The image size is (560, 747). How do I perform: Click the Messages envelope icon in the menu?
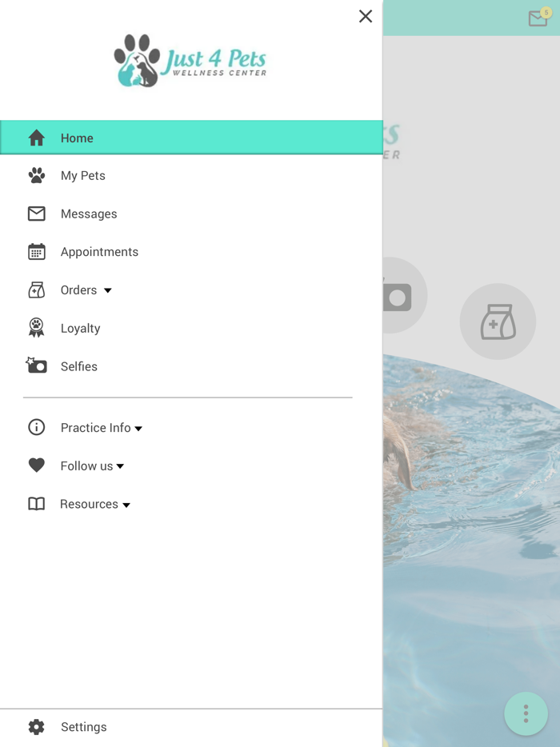[36, 214]
